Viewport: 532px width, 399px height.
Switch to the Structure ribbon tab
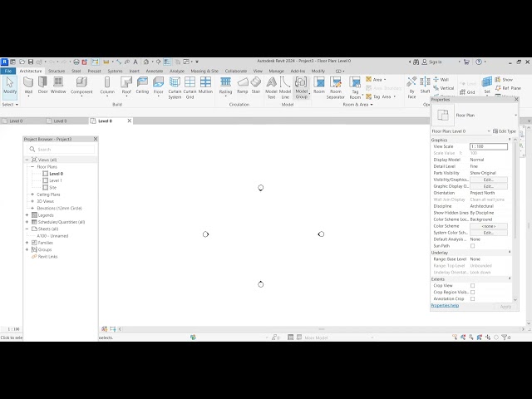(x=57, y=71)
